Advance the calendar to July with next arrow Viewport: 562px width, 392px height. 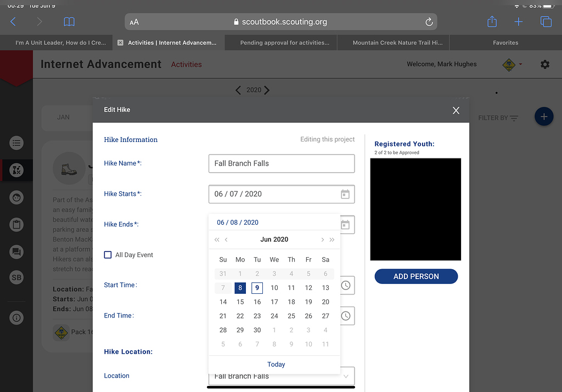pyautogui.click(x=322, y=240)
